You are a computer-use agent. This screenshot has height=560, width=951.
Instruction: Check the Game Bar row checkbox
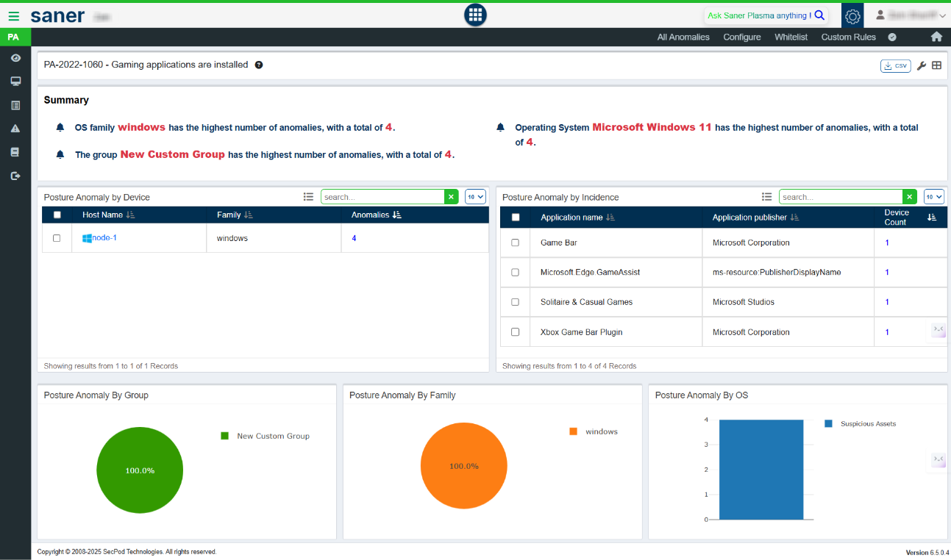tap(515, 243)
